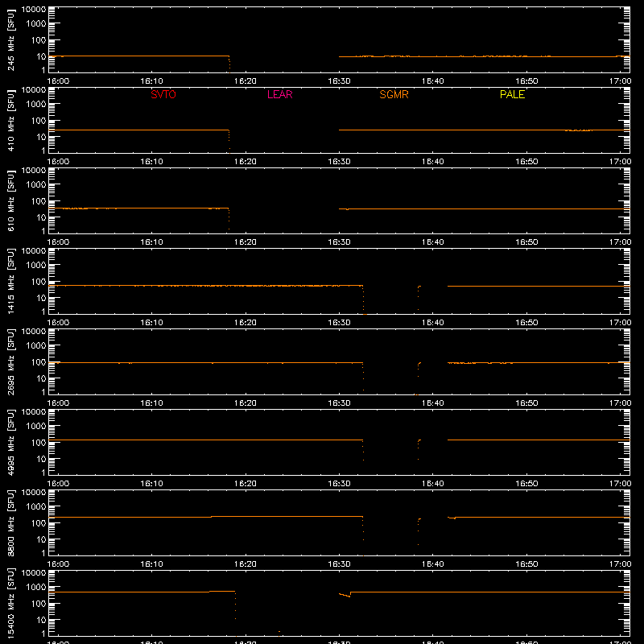The height and width of the screenshot is (644, 644).
Task: Click the 16:10 tick label under 245 MHz plot
Action: coord(151,81)
